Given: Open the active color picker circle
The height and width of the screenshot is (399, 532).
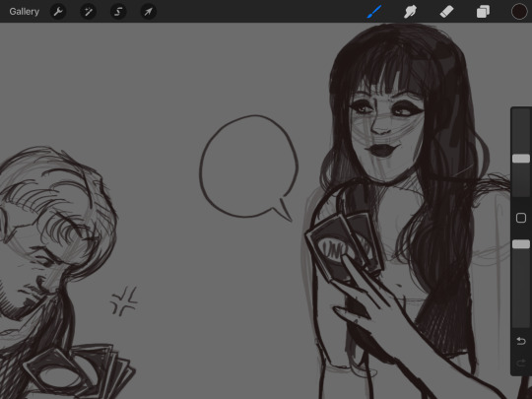Looking at the screenshot, I should point(519,12).
